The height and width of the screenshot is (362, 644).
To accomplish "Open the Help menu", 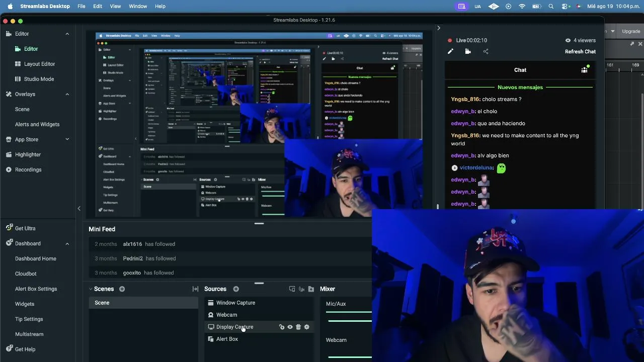I will click(x=160, y=6).
